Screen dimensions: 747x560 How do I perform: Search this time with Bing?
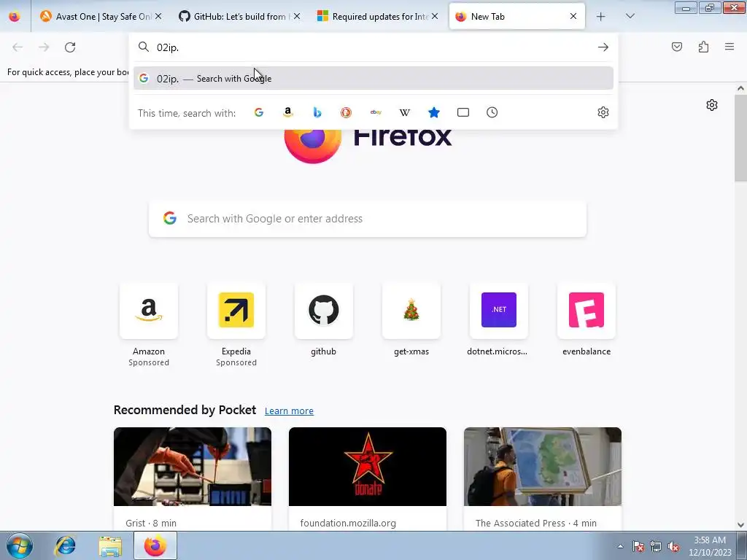(x=317, y=112)
